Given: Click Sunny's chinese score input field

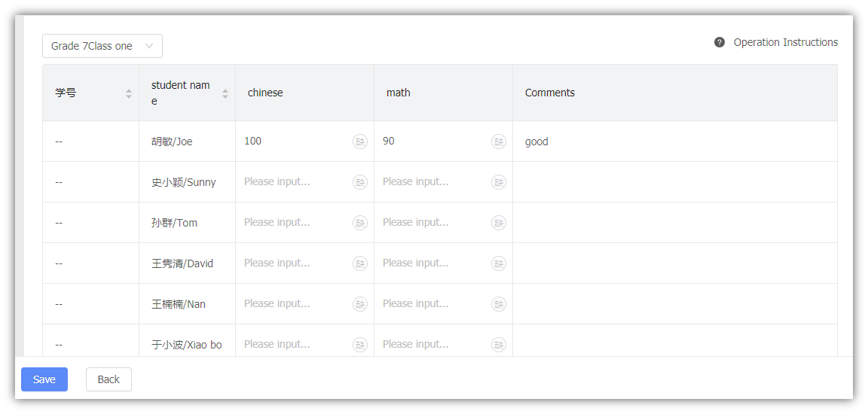Looking at the screenshot, I should point(294,182).
